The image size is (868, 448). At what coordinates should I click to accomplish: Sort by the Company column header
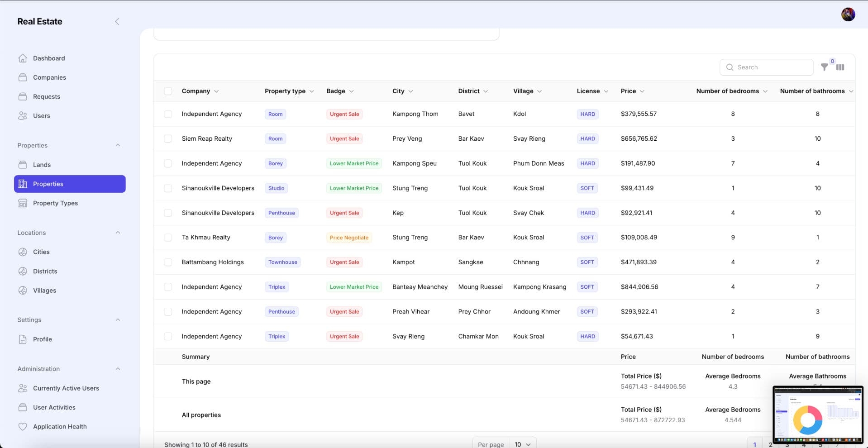click(x=200, y=91)
